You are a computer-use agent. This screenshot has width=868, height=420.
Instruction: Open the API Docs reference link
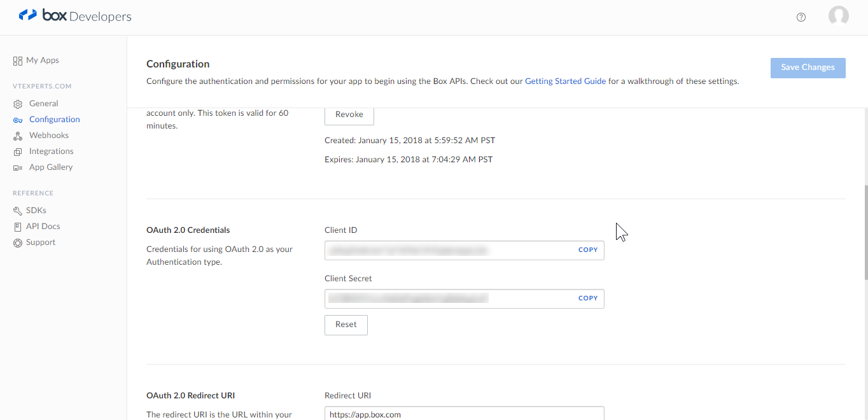point(43,227)
